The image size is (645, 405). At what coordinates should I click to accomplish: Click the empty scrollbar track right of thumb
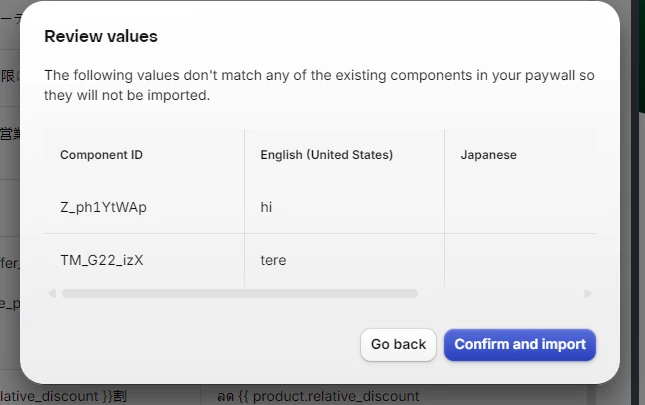500,293
